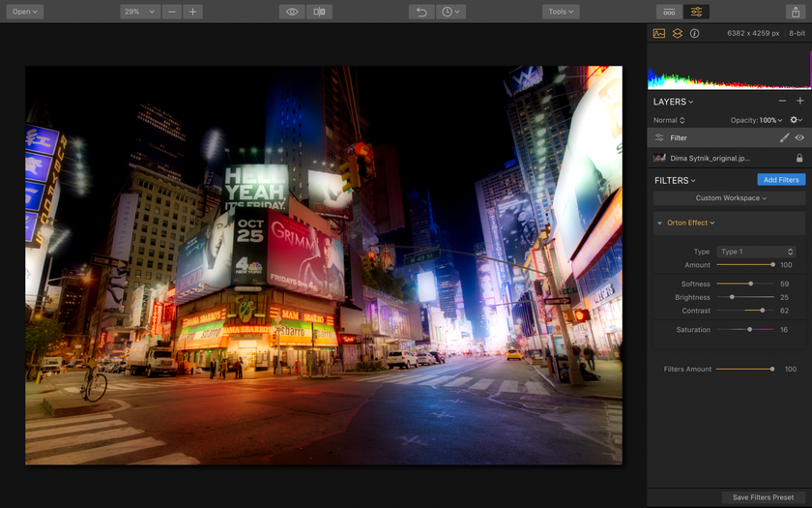The height and width of the screenshot is (508, 812).
Task: Click the original layer thumbnail
Action: coord(659,158)
